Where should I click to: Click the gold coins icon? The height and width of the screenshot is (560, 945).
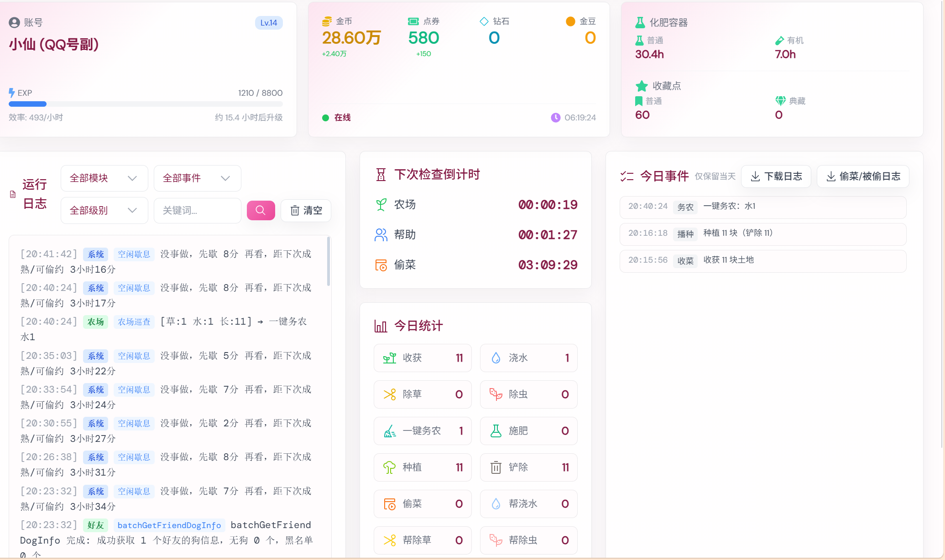[x=327, y=21]
